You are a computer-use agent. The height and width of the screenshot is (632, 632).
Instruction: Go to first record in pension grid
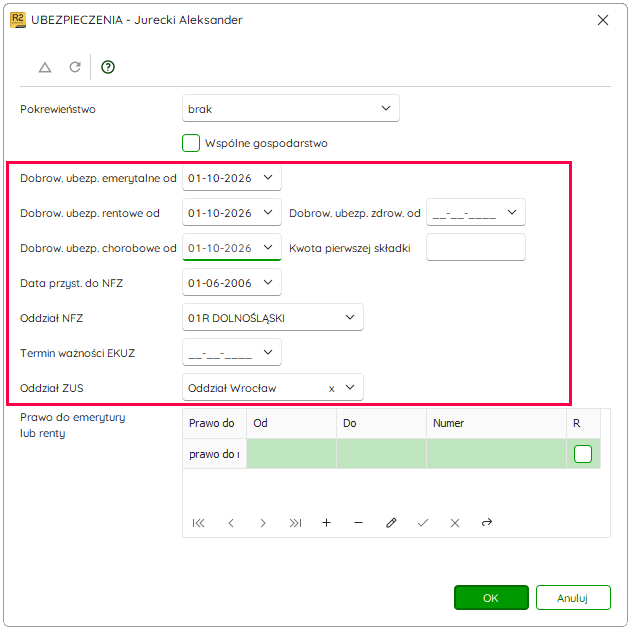point(198,523)
